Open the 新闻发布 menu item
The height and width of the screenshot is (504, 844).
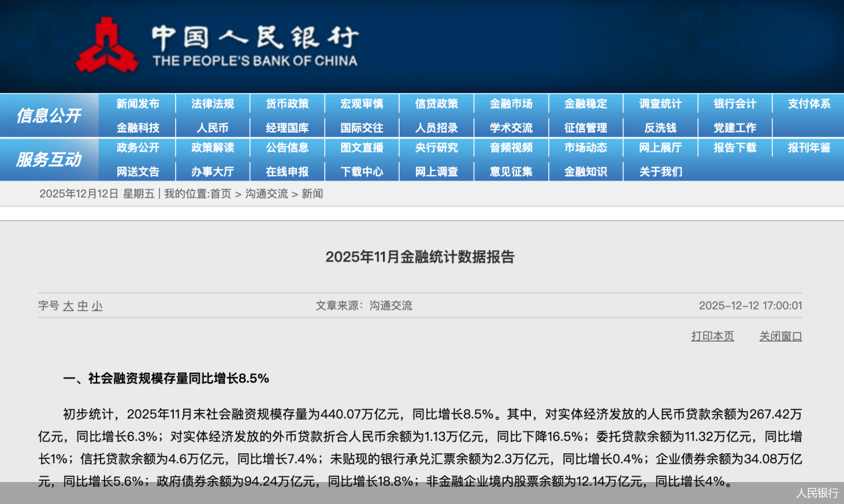click(x=138, y=104)
